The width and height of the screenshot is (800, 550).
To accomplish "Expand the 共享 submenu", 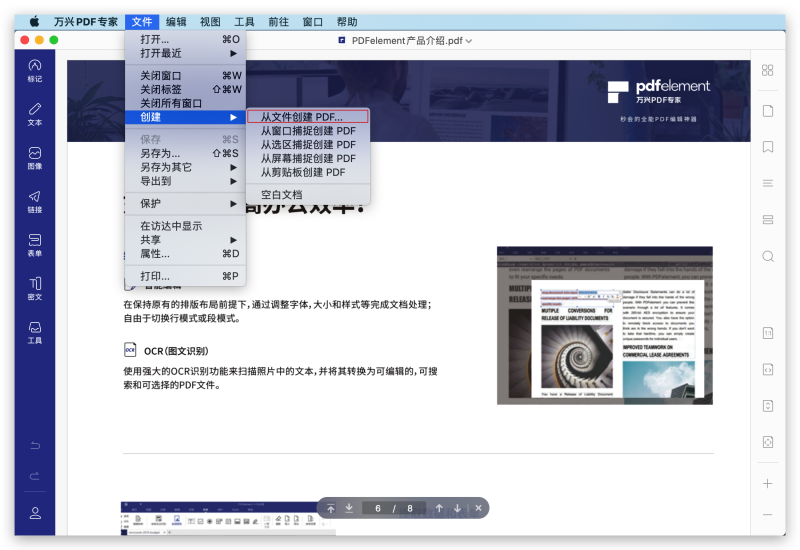I will (185, 240).
